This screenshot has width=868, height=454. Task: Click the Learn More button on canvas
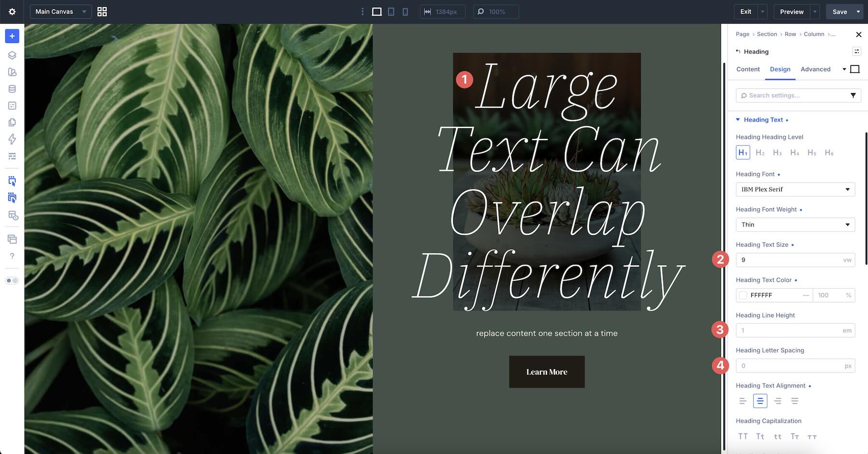tap(547, 372)
